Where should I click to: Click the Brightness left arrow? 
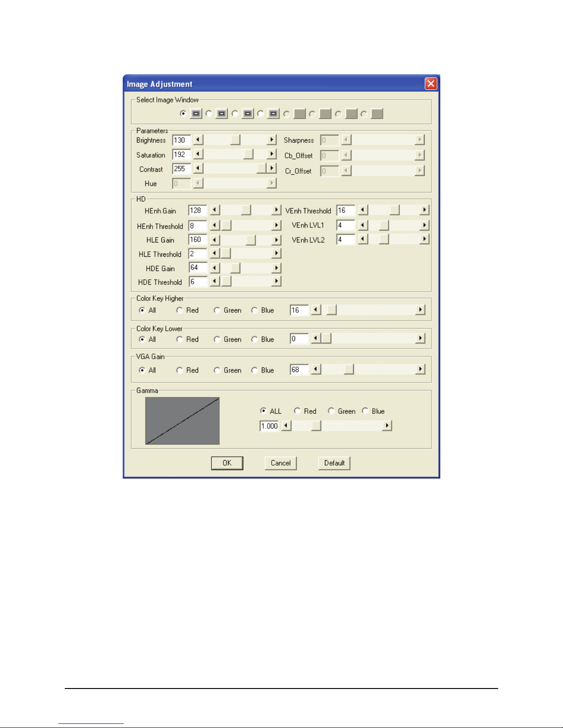pos(198,140)
